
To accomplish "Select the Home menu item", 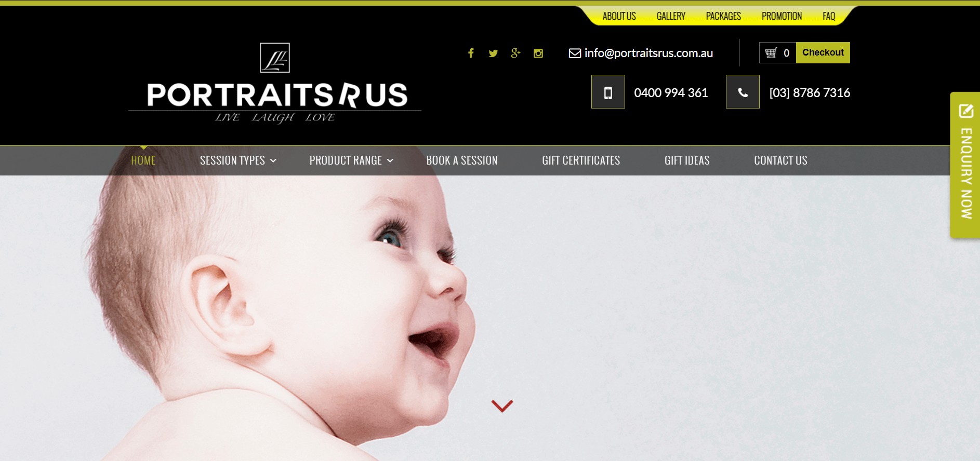I will pos(143,160).
